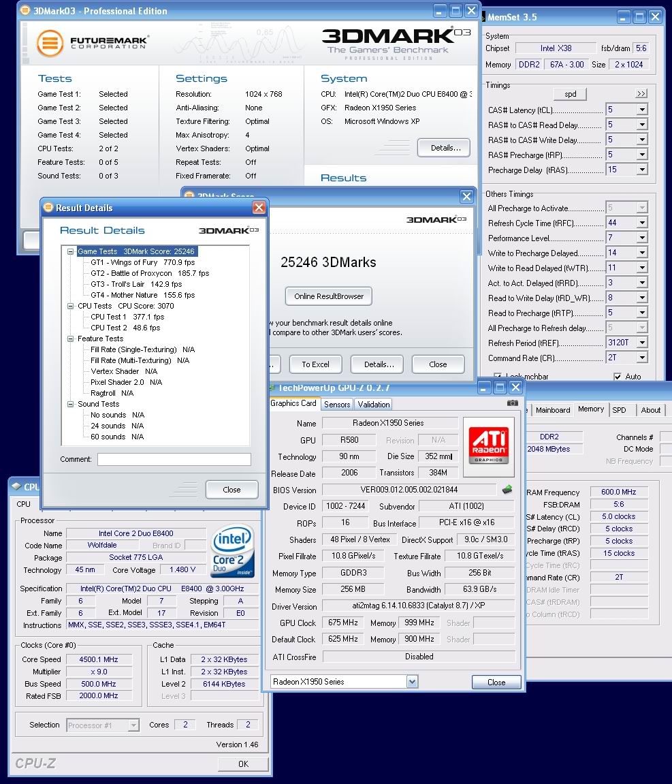Select the CPU Test 2 result row
672x784 pixels.
(125, 328)
